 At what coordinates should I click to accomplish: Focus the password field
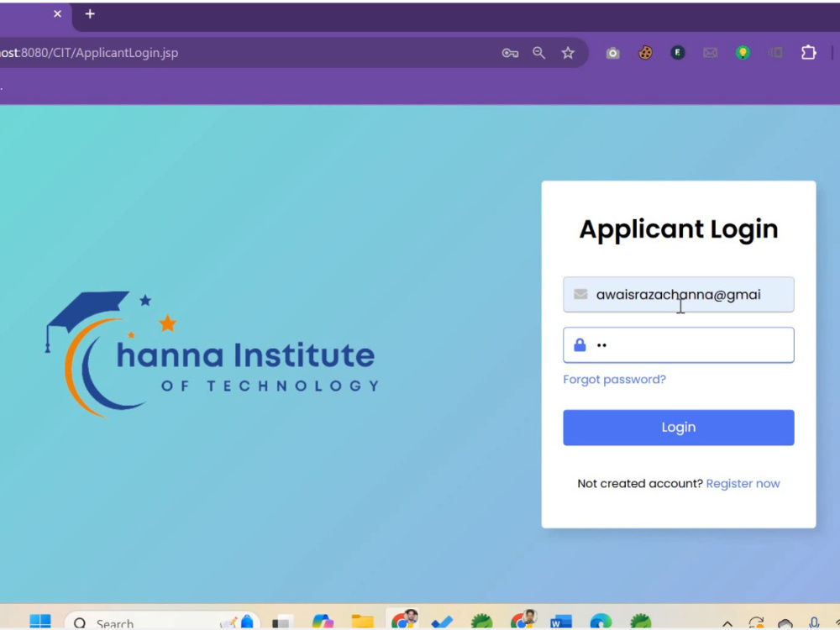point(678,345)
